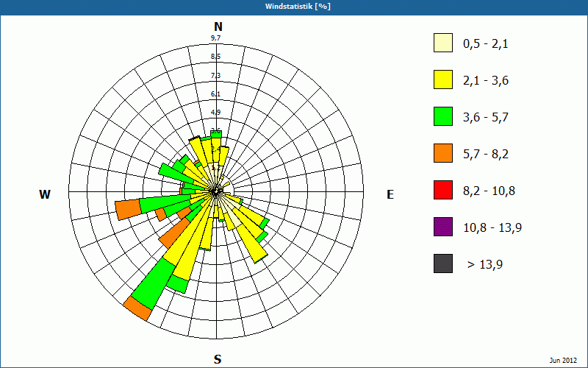
Task: Click the orange 5,7 - 8,2 legend swatch
Action: [443, 153]
